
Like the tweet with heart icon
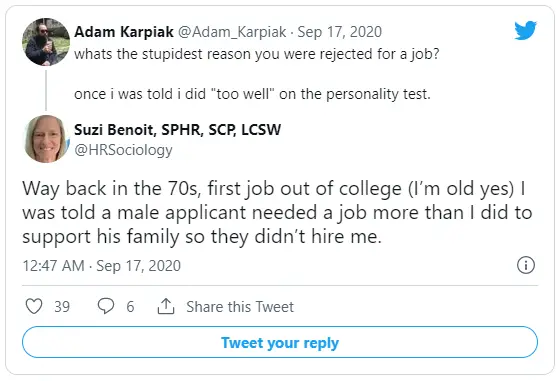[34, 306]
